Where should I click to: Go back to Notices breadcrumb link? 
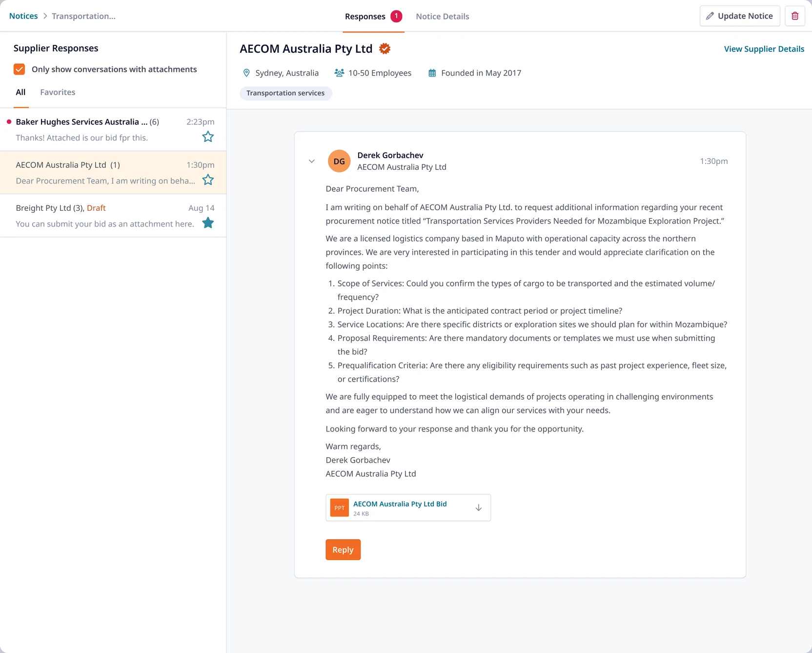(x=23, y=16)
